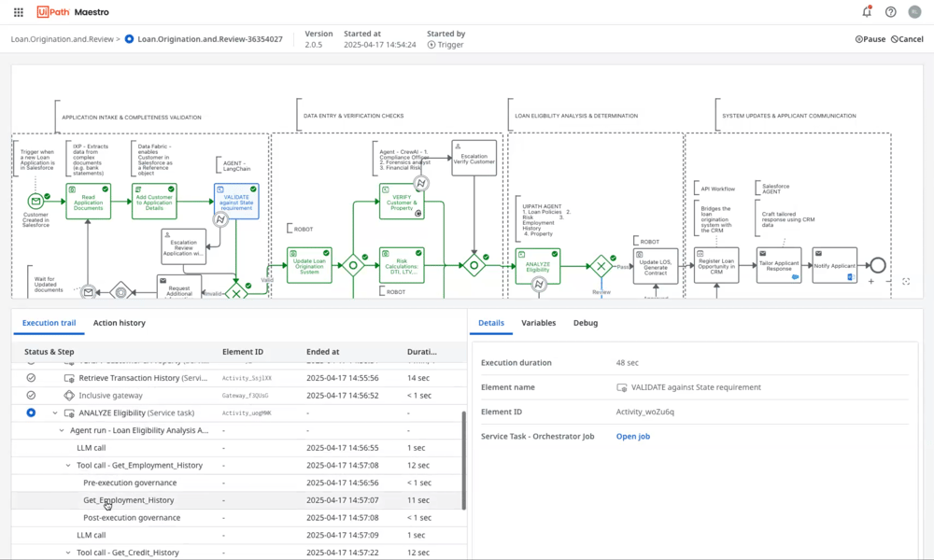
Task: Open the Variables tab
Action: coord(539,323)
